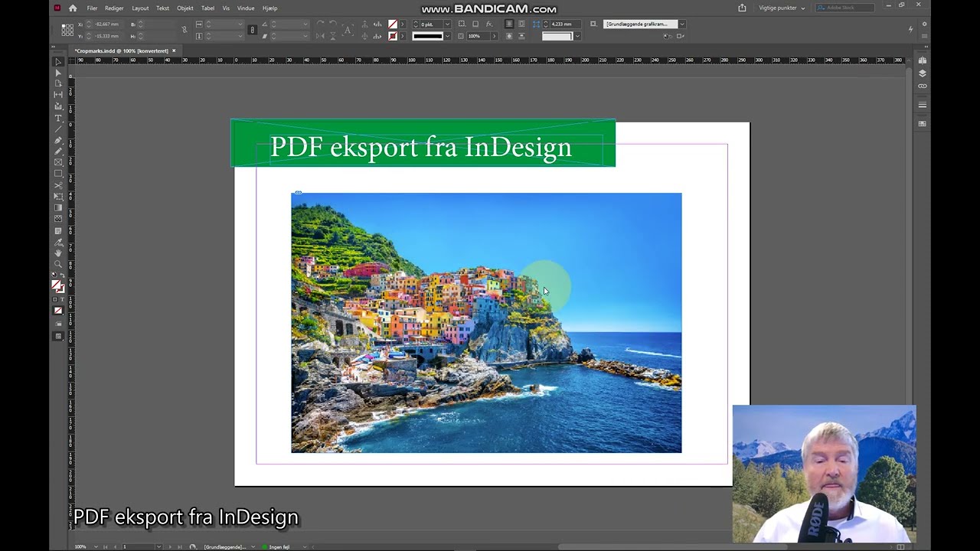Screen dimensions: 980x551
Task: Click the reference point locator grid
Action: (68, 30)
